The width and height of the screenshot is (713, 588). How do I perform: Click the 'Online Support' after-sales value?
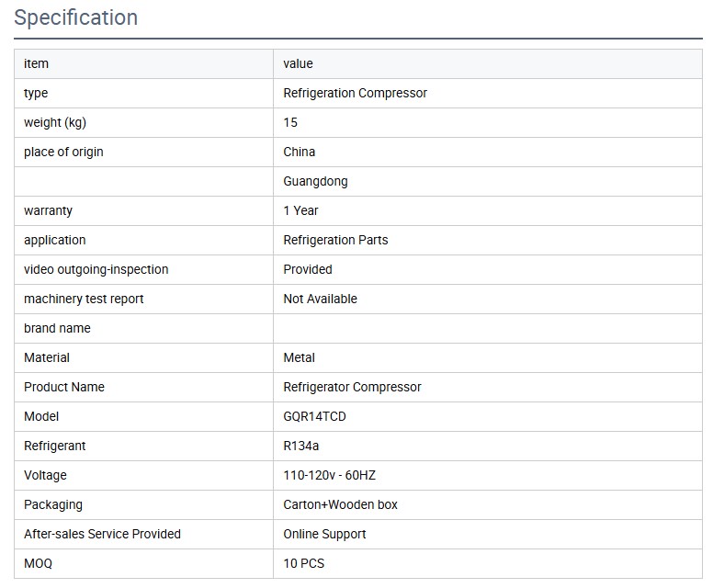324,534
